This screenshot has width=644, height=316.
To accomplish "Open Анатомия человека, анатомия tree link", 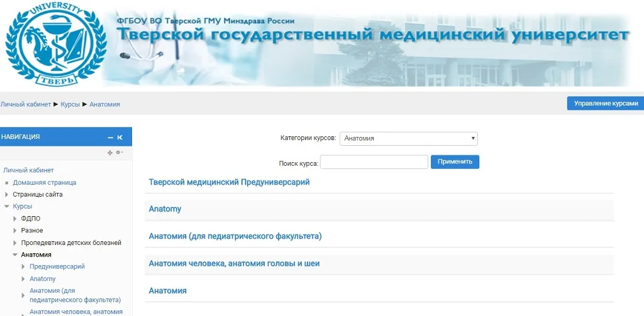I will point(76,312).
